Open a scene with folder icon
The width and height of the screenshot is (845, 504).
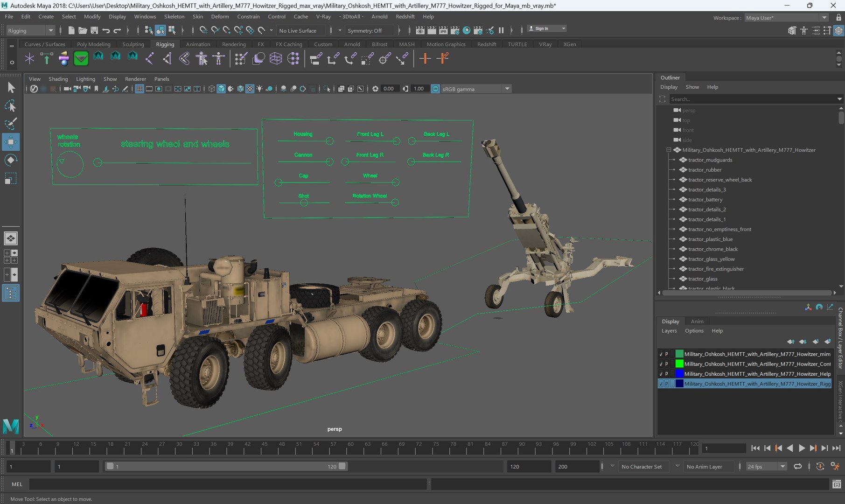point(83,30)
